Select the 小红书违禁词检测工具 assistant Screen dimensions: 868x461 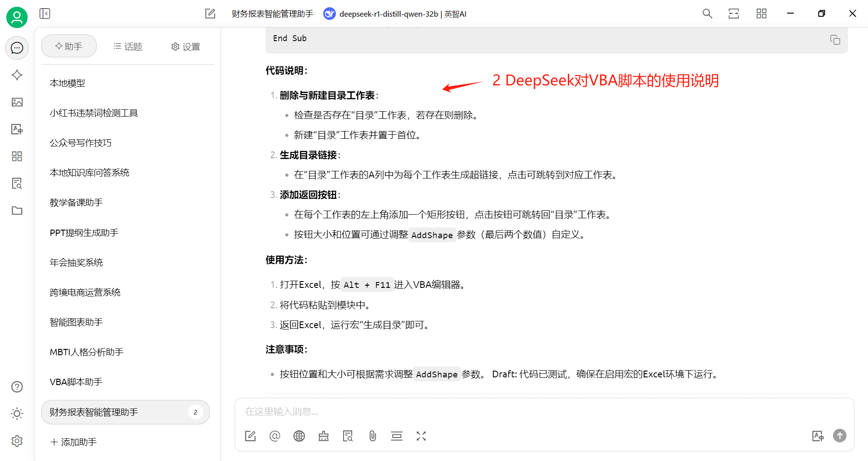pyautogui.click(x=125, y=113)
